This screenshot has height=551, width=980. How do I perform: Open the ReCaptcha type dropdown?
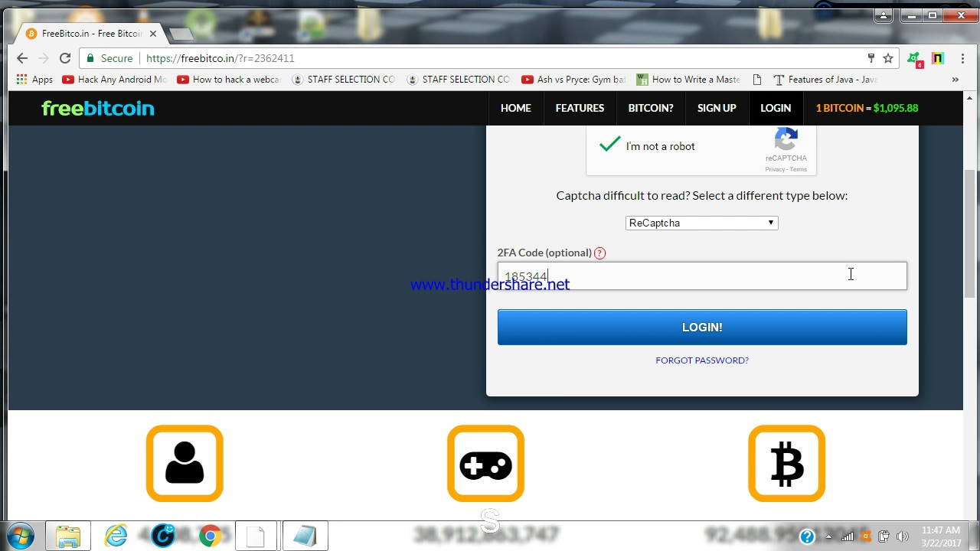pos(701,223)
